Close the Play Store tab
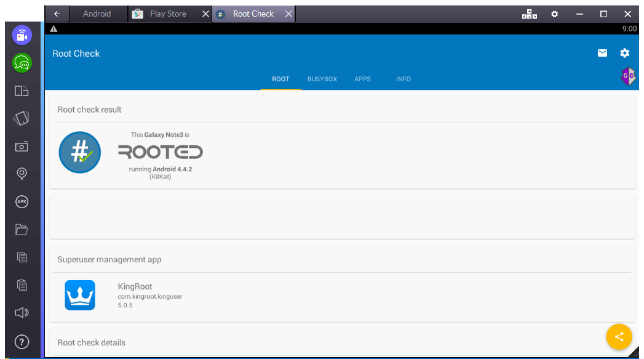 pos(206,14)
